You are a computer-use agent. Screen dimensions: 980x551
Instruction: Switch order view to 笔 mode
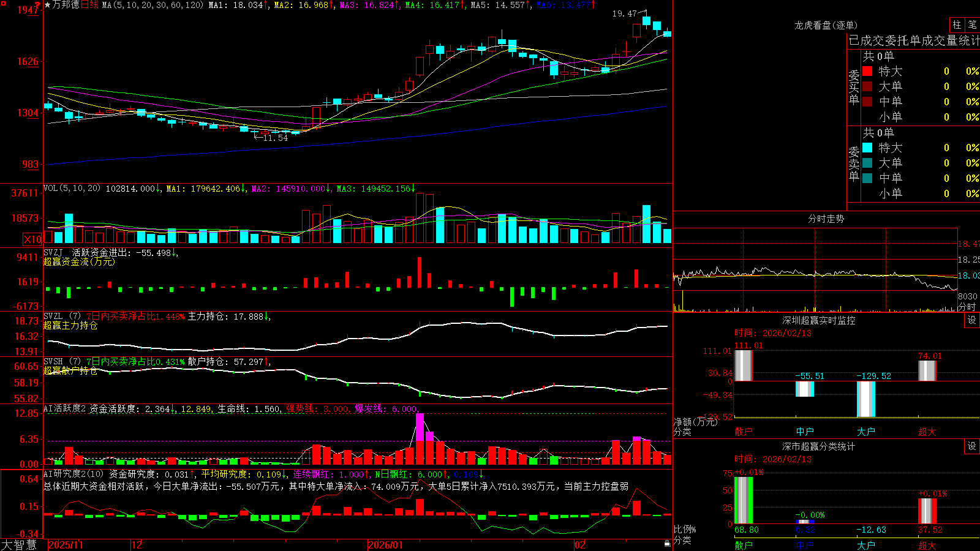973,24
